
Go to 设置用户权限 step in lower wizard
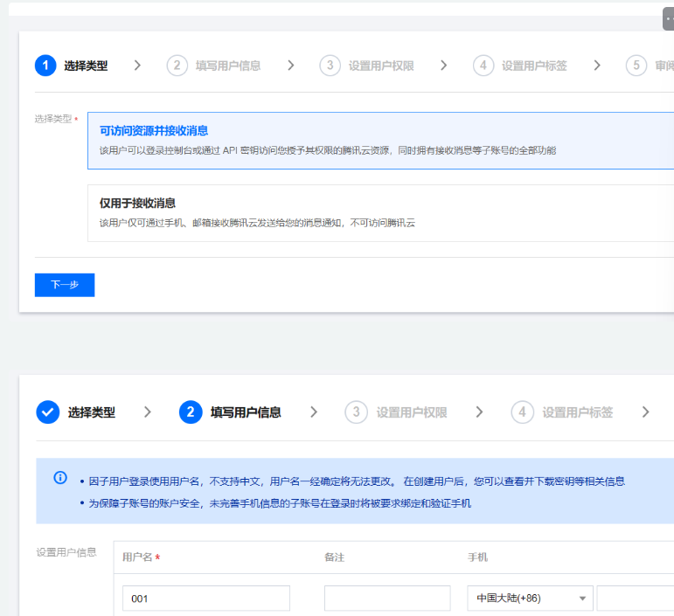pyautogui.click(x=411, y=412)
